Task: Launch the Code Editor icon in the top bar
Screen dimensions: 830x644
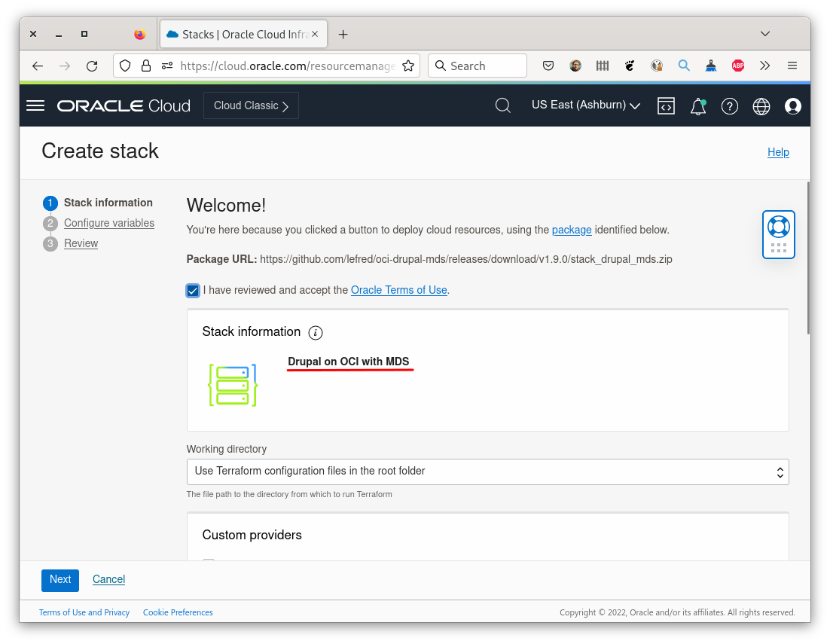Action: [x=666, y=105]
